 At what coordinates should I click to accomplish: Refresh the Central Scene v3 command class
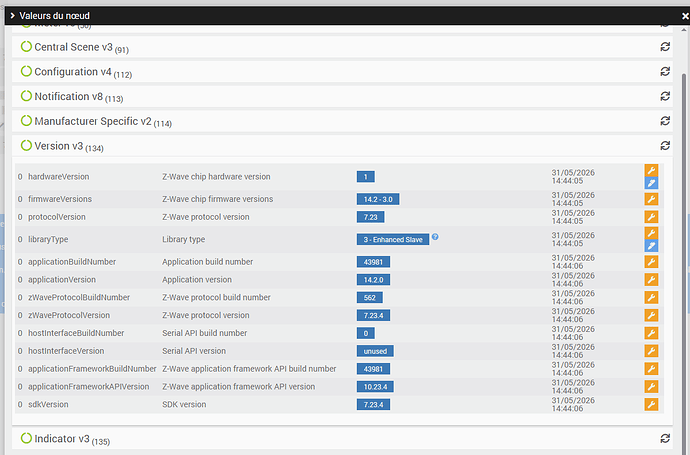click(665, 47)
